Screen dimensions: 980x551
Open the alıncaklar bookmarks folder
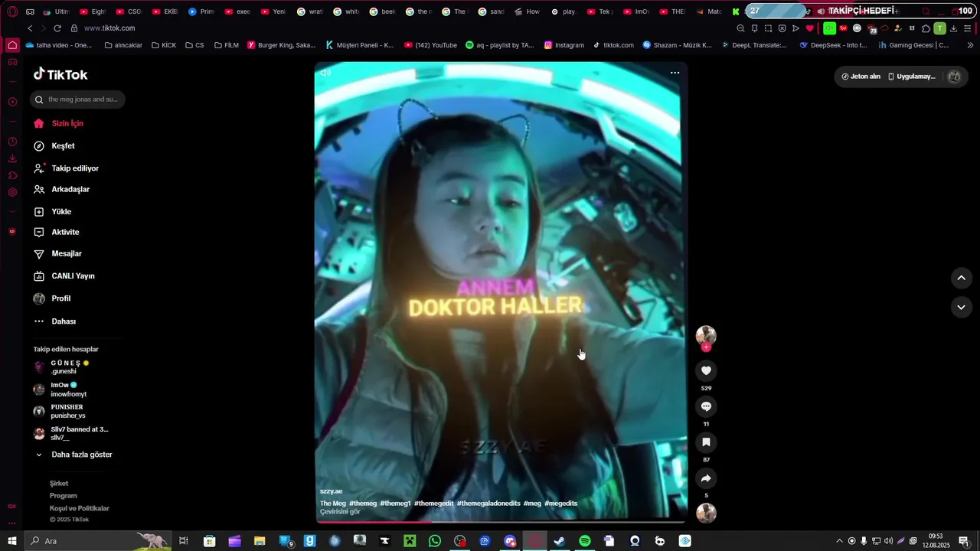pos(123,45)
